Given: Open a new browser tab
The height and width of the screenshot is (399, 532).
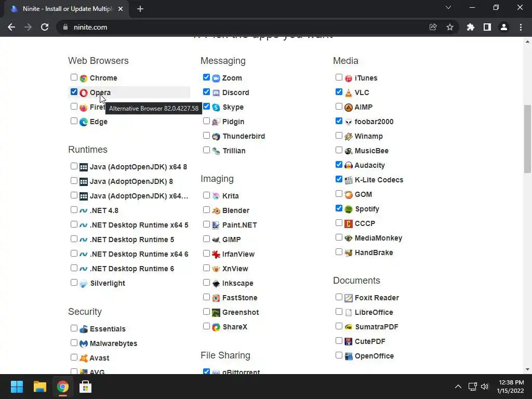Looking at the screenshot, I should (x=140, y=9).
